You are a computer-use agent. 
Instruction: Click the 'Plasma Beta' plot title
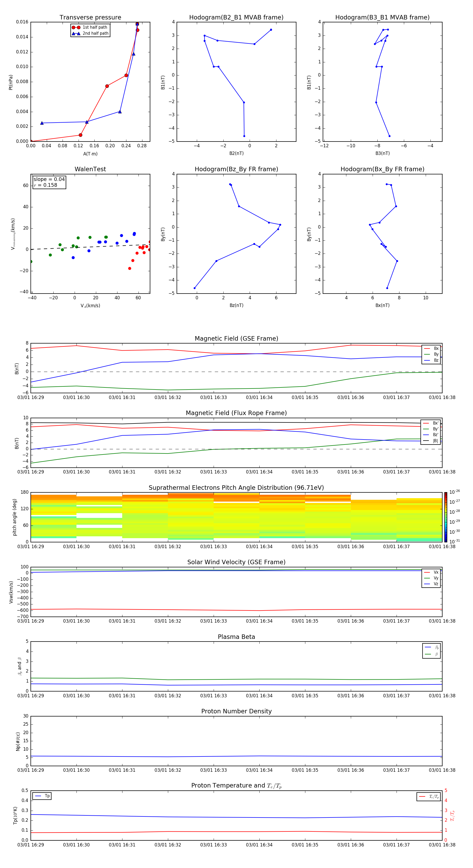[236, 637]
